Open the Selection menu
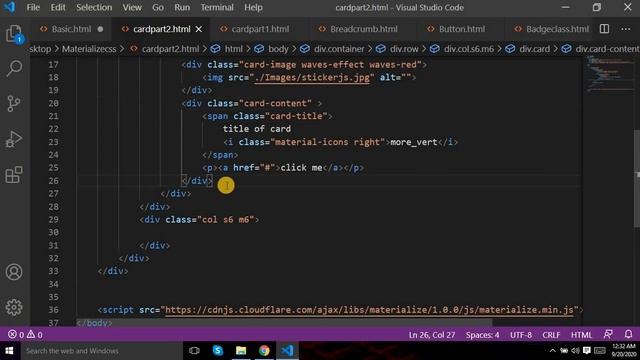The width and height of the screenshot is (640, 360). pyautogui.click(x=94, y=7)
